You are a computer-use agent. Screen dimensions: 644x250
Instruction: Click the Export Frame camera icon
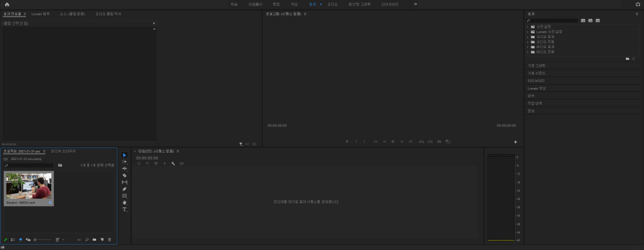(x=439, y=141)
